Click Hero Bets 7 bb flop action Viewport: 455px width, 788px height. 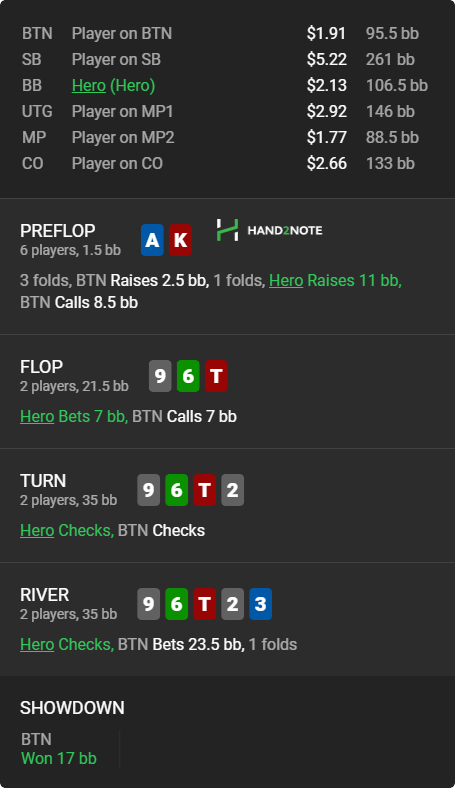[x=74, y=417]
